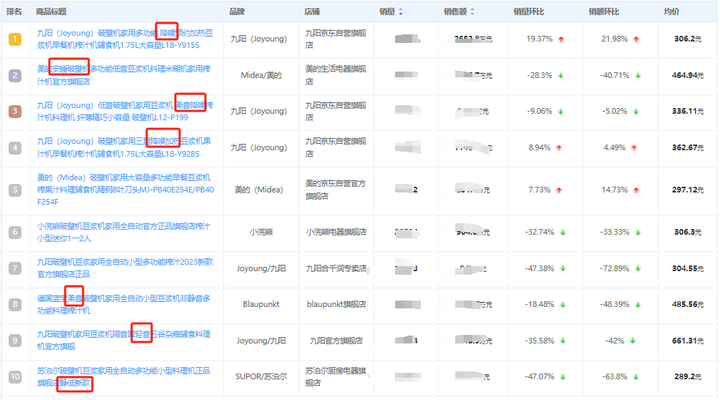Click the green down arrow next to -40.71%
720x400 pixels.
(638, 75)
